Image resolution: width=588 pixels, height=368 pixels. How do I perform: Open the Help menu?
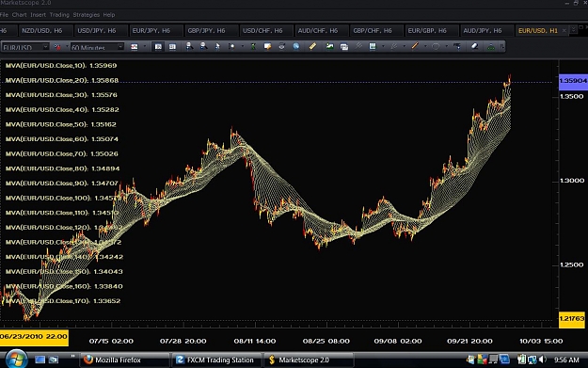pos(109,15)
